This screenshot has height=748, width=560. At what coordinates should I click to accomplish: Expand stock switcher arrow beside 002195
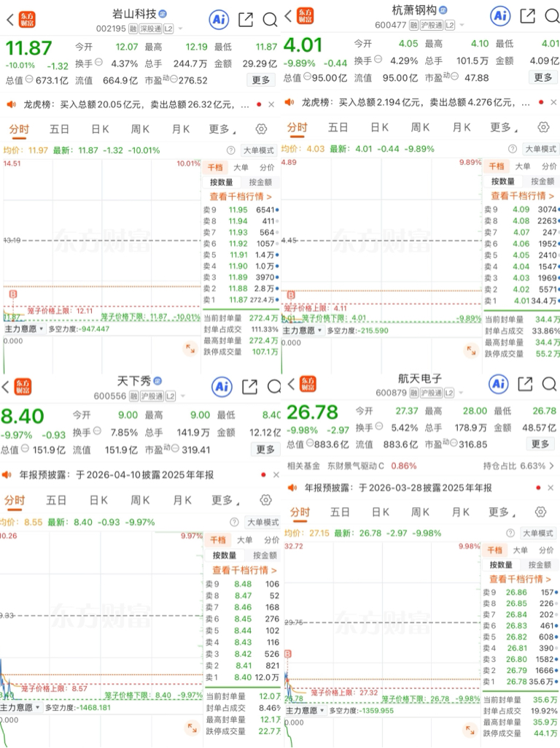click(180, 28)
